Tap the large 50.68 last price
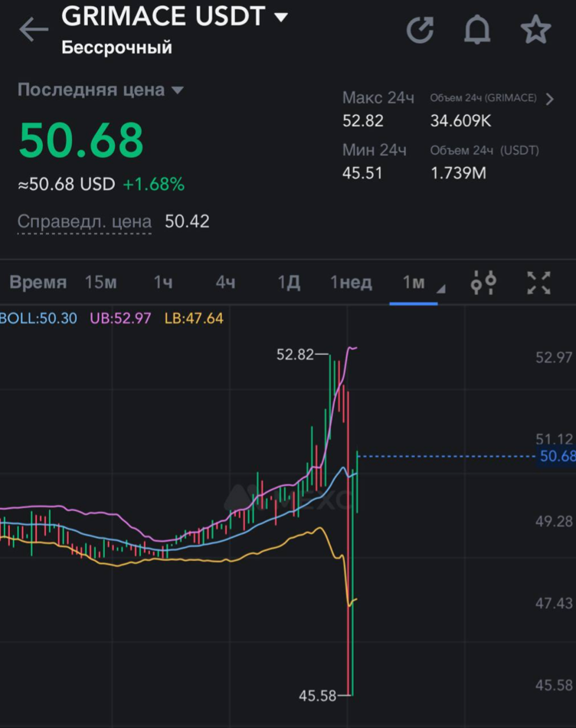This screenshot has width=576, height=728. 81,139
